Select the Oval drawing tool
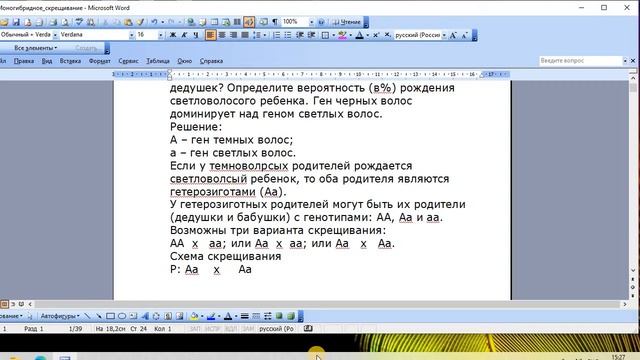The image size is (640, 360). tap(122, 316)
